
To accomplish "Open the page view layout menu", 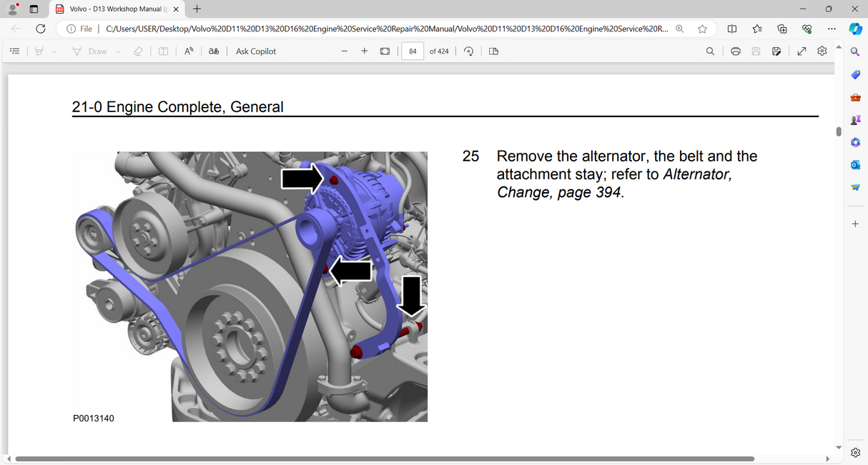I will pyautogui.click(x=493, y=51).
